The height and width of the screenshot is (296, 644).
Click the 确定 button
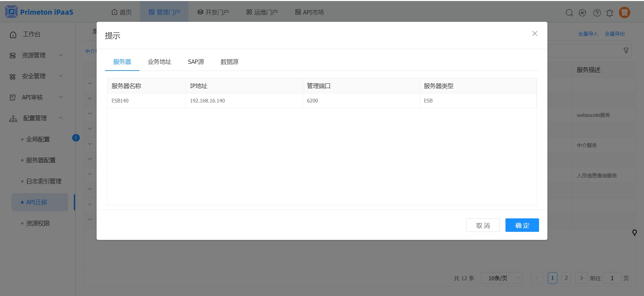(x=522, y=225)
